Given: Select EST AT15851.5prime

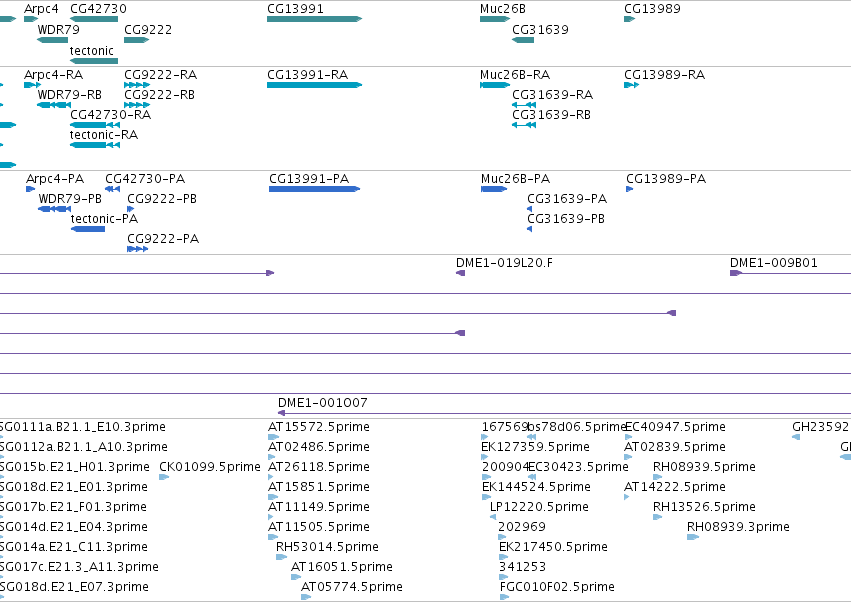Looking at the screenshot, I should [x=319, y=487].
